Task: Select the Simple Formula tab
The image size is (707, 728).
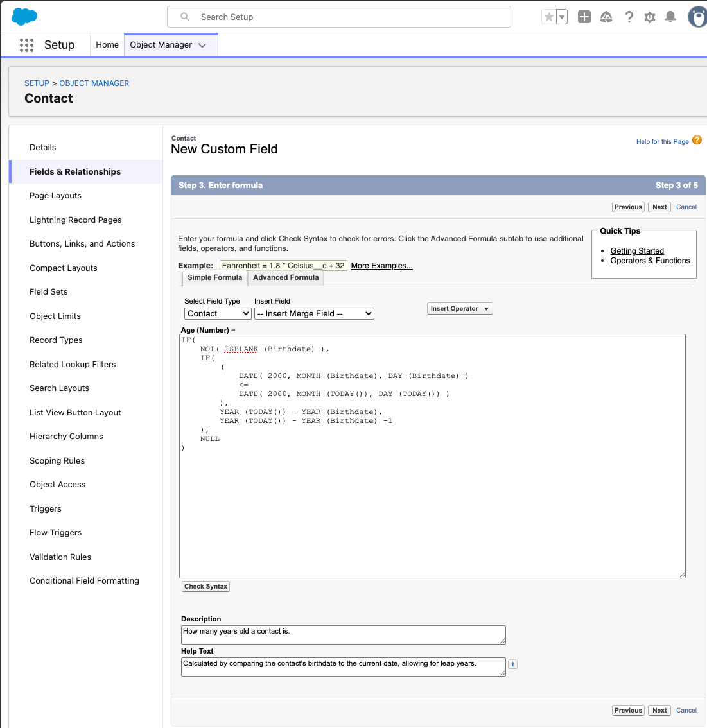Action: point(214,278)
